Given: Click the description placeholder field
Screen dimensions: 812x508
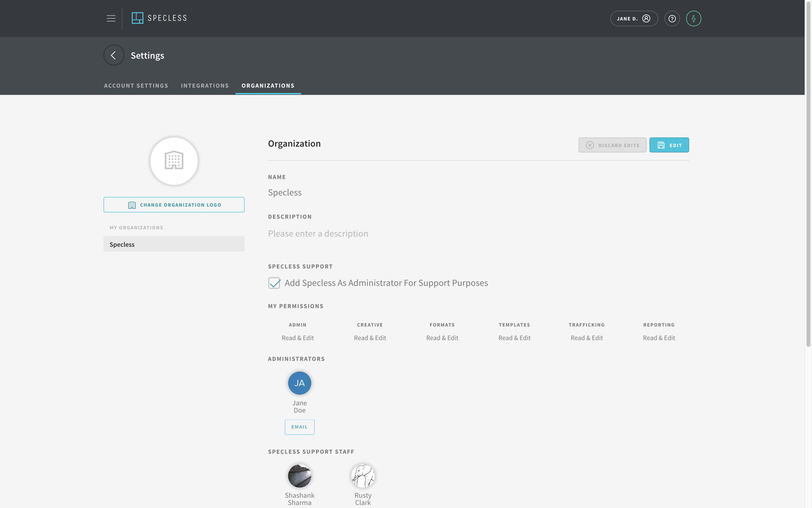Looking at the screenshot, I should [318, 234].
